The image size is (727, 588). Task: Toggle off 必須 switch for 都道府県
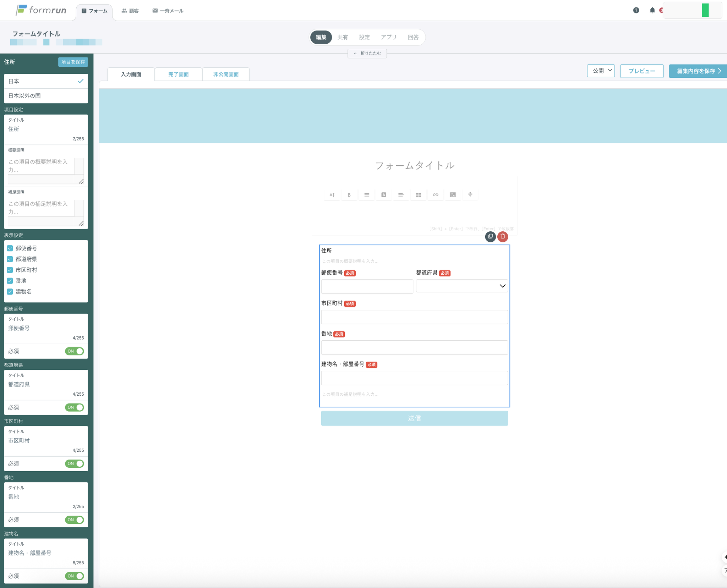(75, 407)
